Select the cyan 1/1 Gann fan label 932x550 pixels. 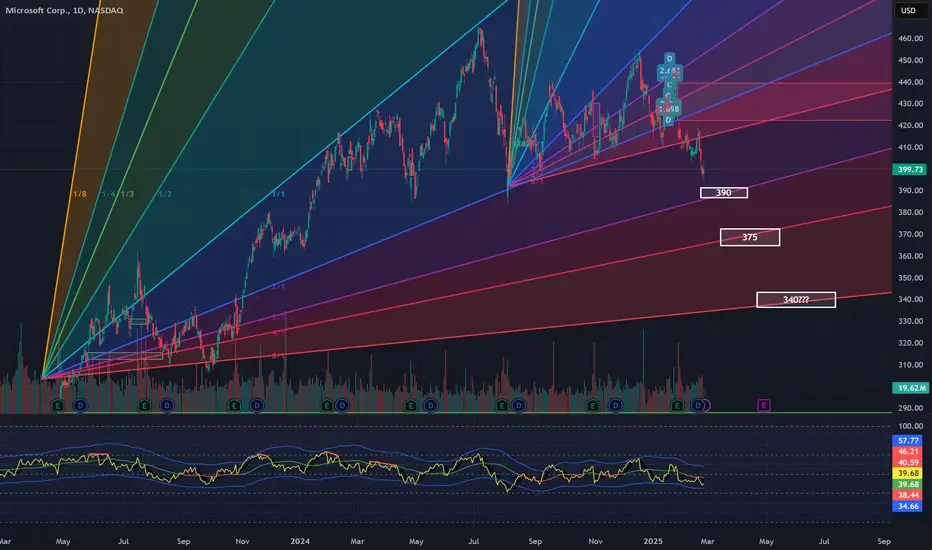click(x=278, y=194)
